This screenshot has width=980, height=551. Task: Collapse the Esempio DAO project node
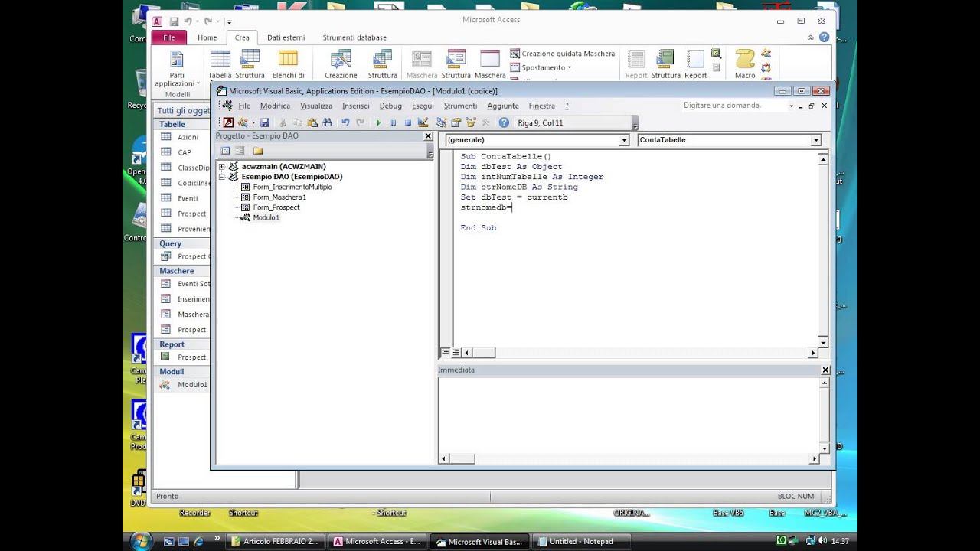[222, 177]
